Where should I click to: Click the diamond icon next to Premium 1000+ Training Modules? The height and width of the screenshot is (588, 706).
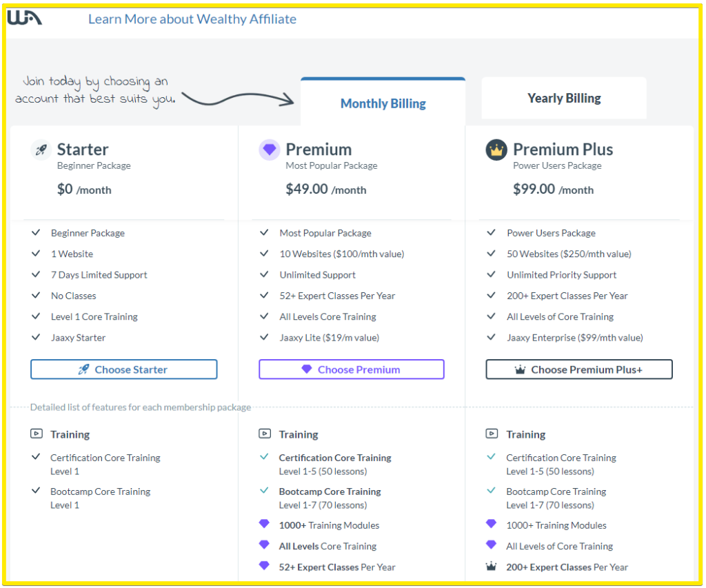(x=264, y=524)
